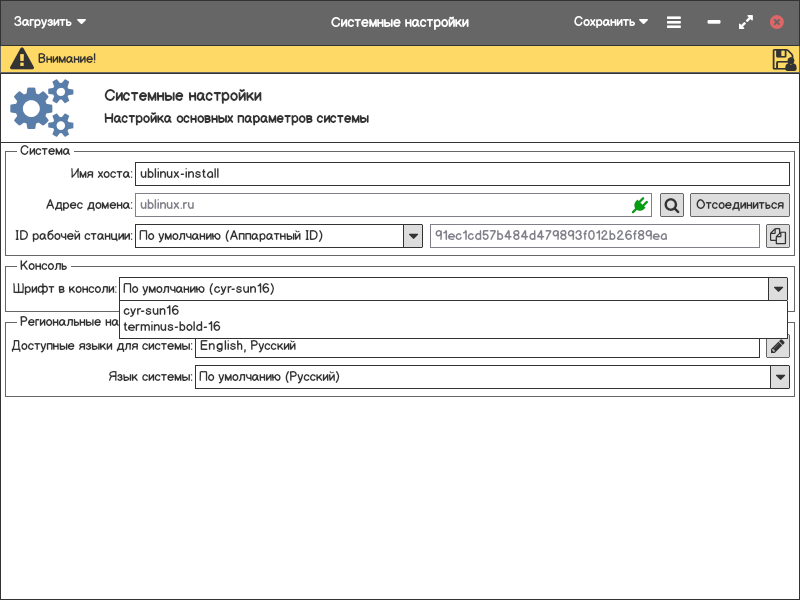Edit available languages with the pencil icon
Viewport: 800px width, 600px height.
(x=778, y=346)
